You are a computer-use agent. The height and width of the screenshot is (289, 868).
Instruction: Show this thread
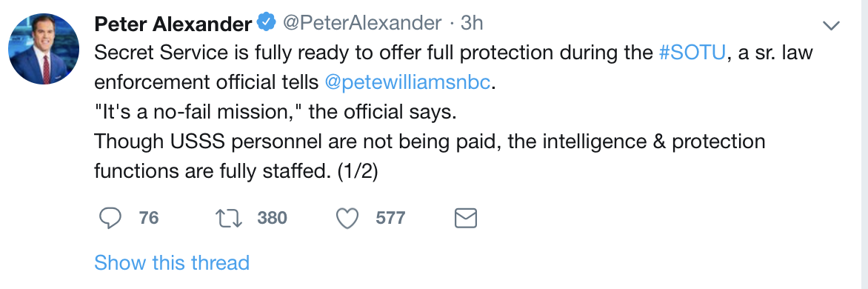click(172, 262)
